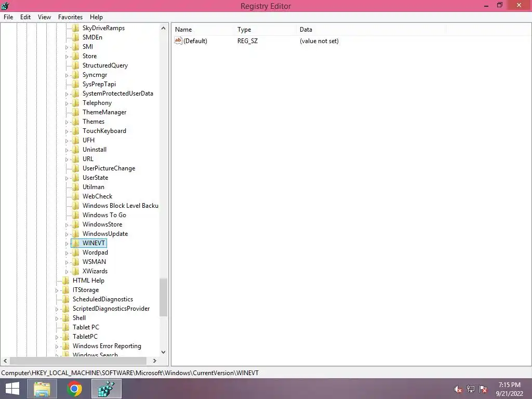The width and height of the screenshot is (532, 399).
Task: Open File Explorer from the taskbar
Action: click(x=42, y=389)
